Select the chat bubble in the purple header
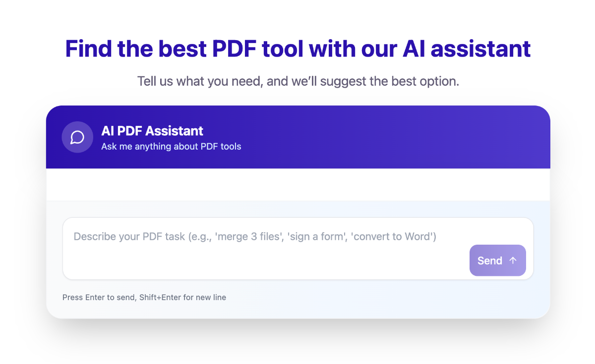Screen dimensions: 595x364 coord(77,137)
